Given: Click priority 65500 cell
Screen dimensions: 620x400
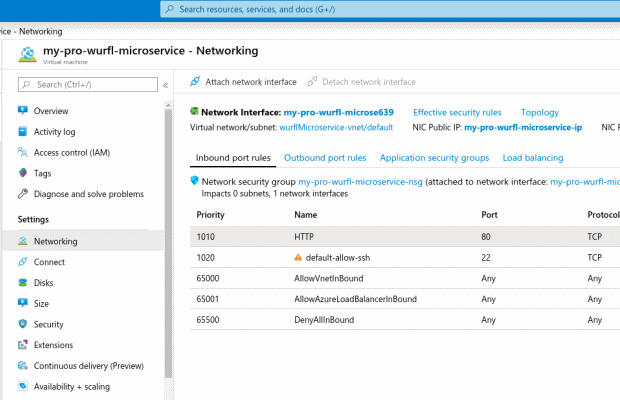Looking at the screenshot, I should tap(208, 320).
